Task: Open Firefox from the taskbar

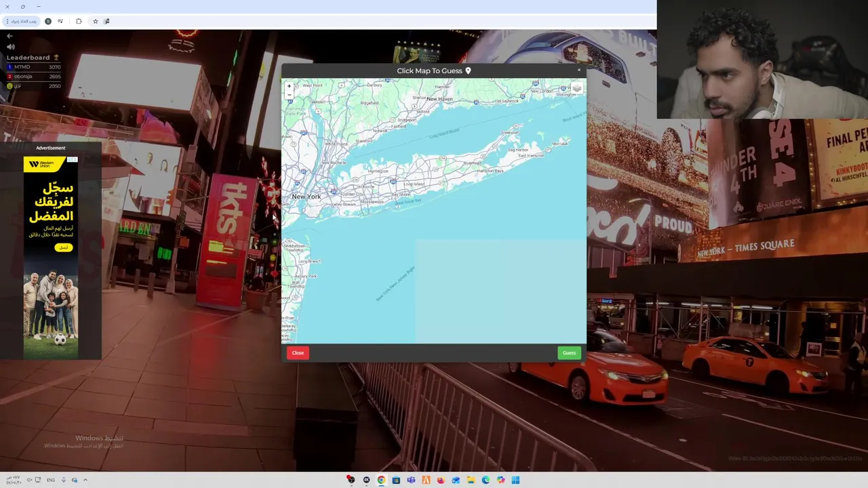Action: [441, 480]
